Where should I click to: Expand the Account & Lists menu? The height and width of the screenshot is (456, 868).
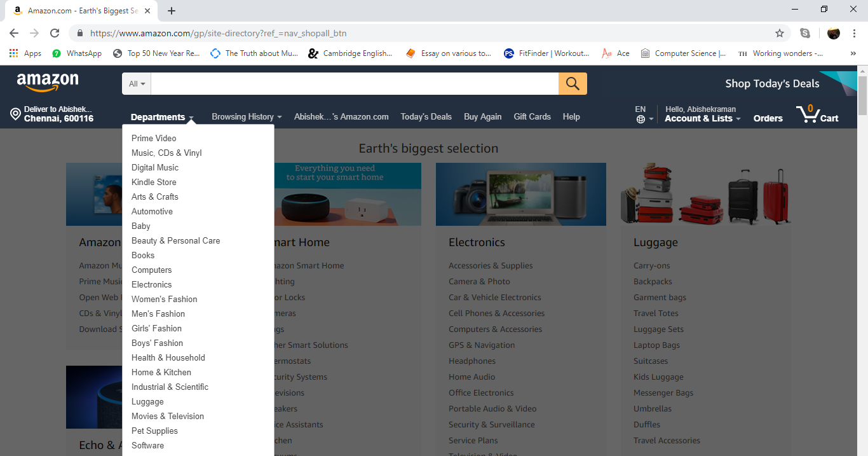pos(702,118)
